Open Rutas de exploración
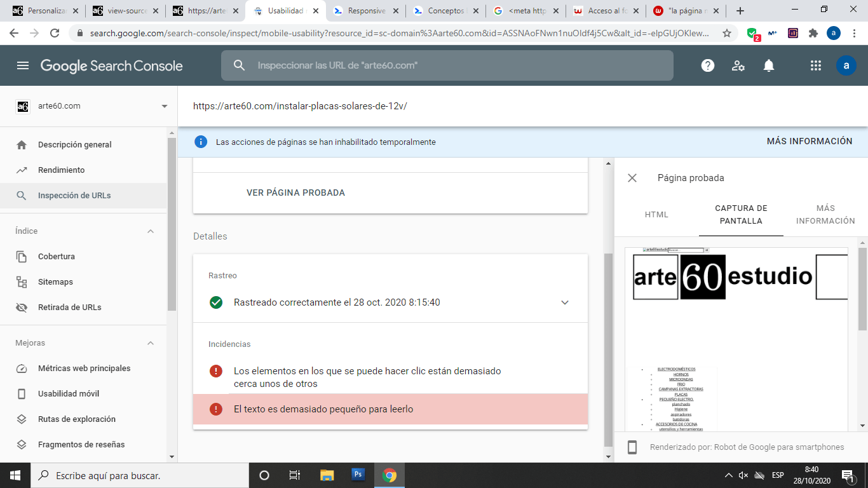Viewport: 868px width, 488px height. point(83,419)
